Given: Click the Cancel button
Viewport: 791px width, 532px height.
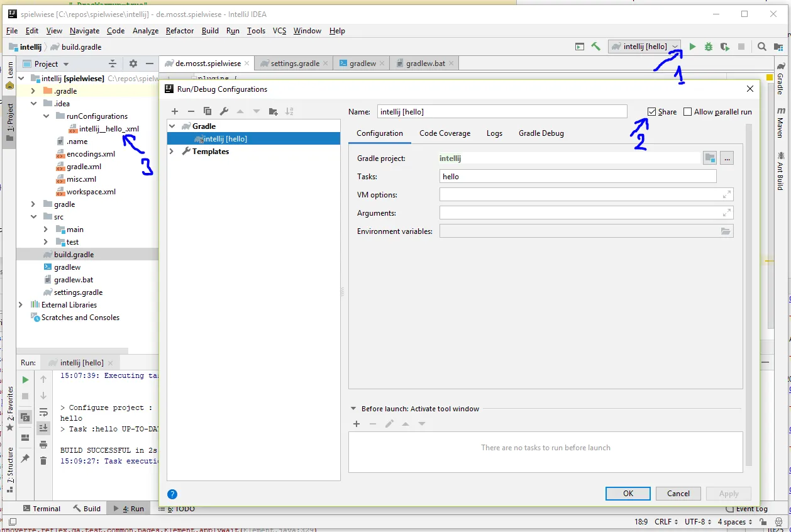Looking at the screenshot, I should 678,494.
